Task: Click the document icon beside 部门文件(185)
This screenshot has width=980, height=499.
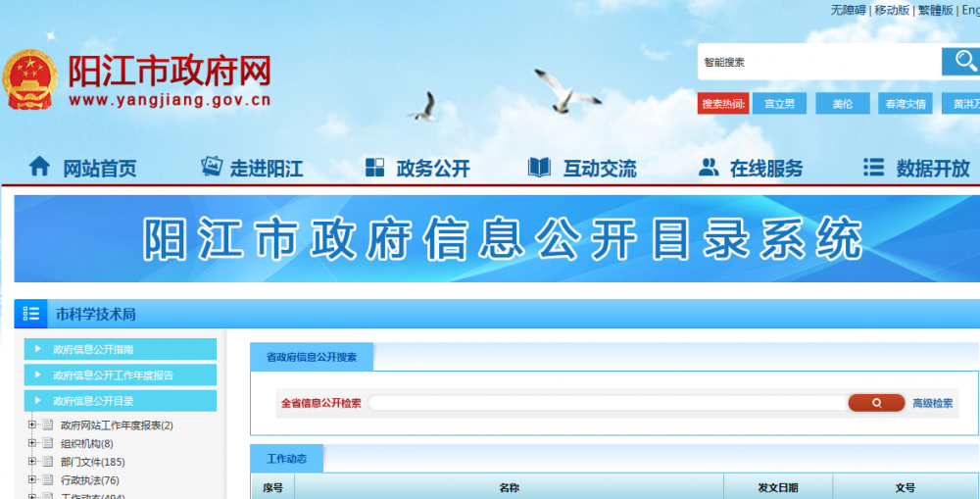Action: [47, 462]
